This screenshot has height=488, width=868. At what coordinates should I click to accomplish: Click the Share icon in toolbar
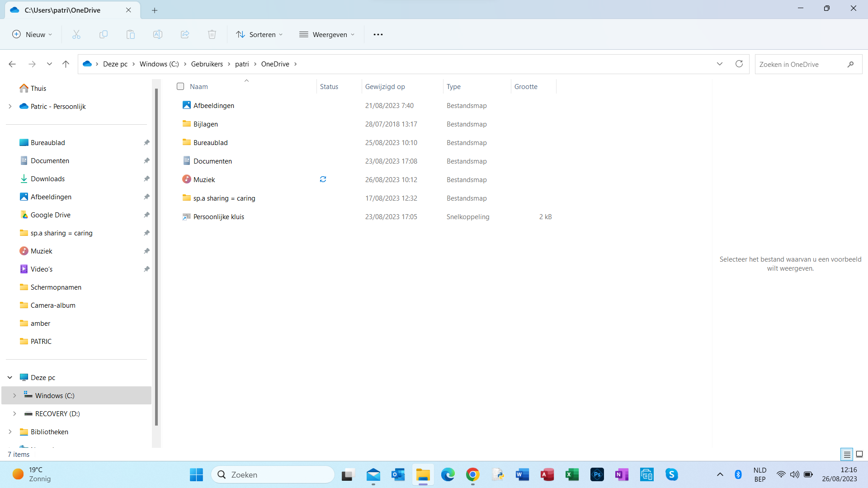185,34
